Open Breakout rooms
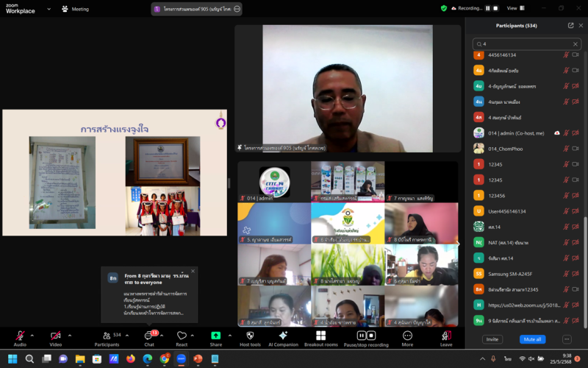 tap(321, 339)
